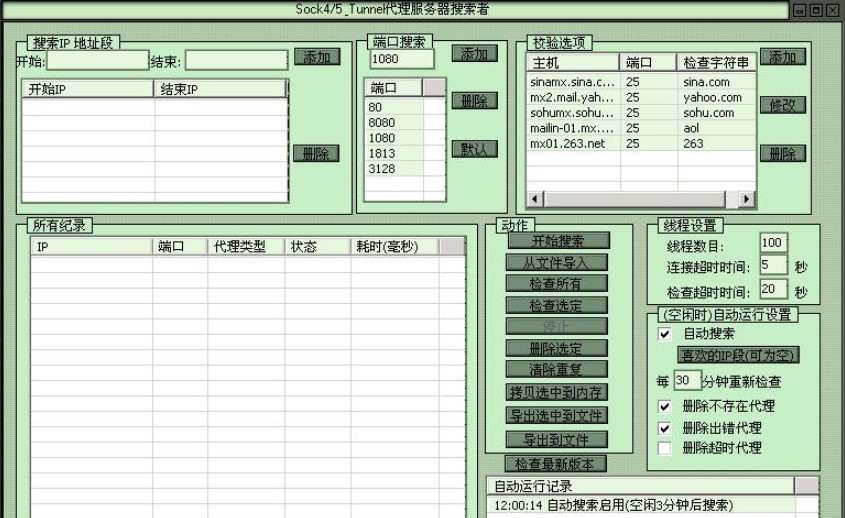The height and width of the screenshot is (518, 845).
Task: Click the 校验选项 horizontal scrollbar track
Action: (x=732, y=199)
